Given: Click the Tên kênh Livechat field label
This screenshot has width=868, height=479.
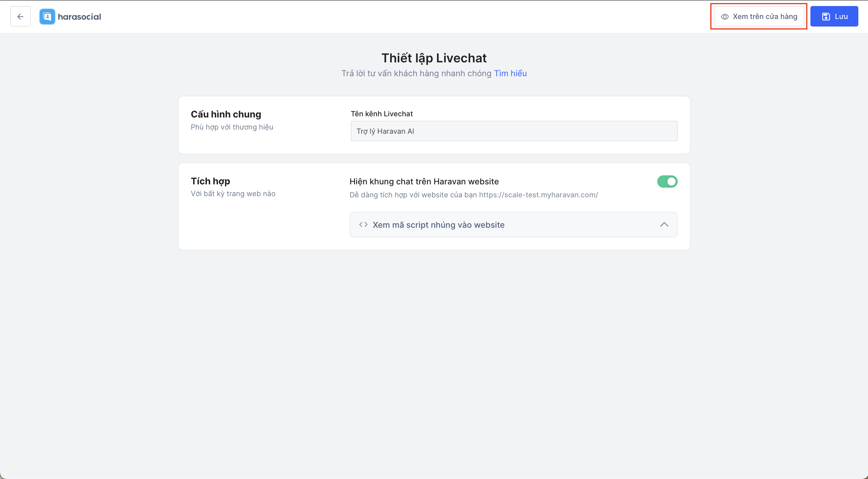Looking at the screenshot, I should pyautogui.click(x=382, y=114).
